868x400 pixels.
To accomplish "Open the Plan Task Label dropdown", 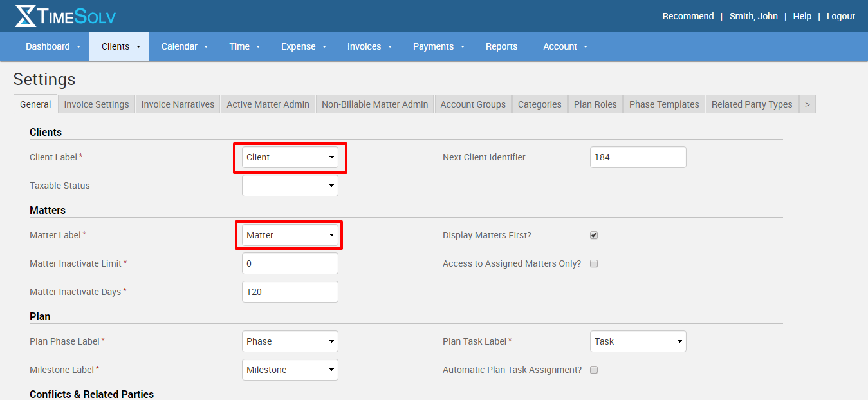I will point(638,341).
